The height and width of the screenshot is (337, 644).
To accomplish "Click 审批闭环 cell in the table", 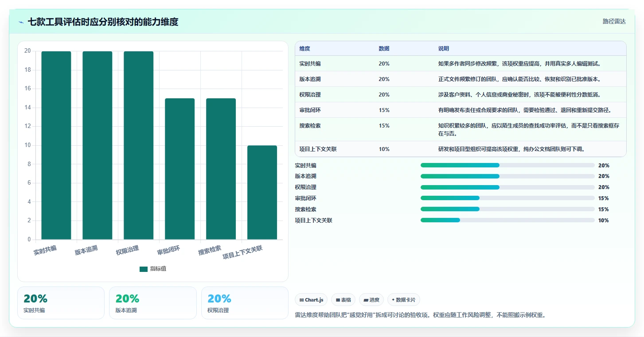I will (x=310, y=110).
